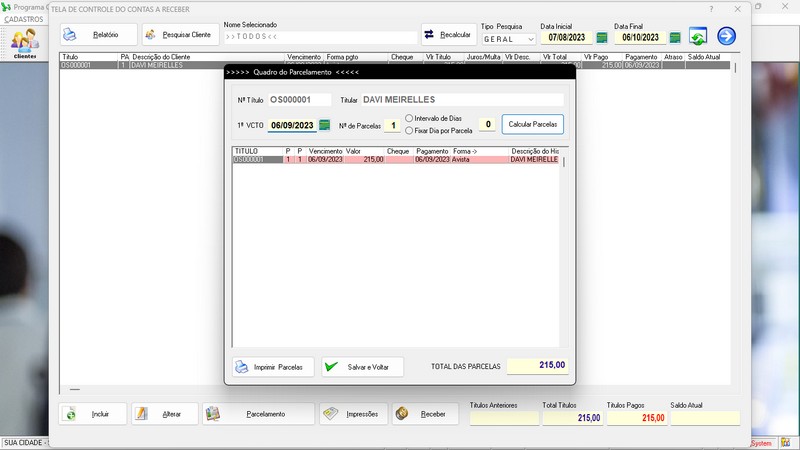Click Vlr Pago cell 215,00 in main grid
800x450 pixels.
[602, 65]
